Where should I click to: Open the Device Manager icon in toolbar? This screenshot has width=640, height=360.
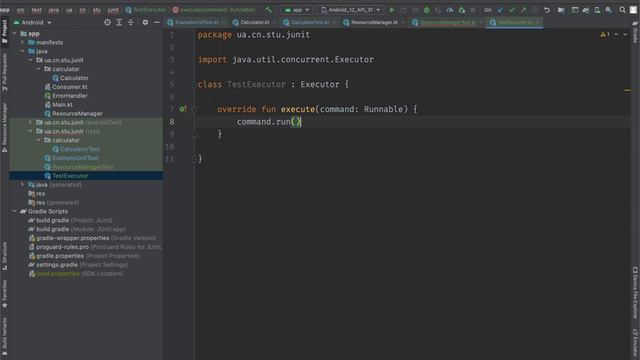597,10
